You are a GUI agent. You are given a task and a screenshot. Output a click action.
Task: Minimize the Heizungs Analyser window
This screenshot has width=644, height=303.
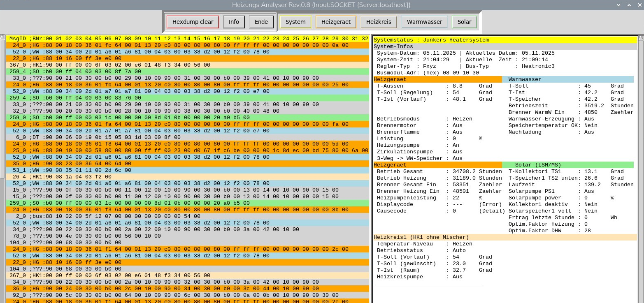point(619,5)
